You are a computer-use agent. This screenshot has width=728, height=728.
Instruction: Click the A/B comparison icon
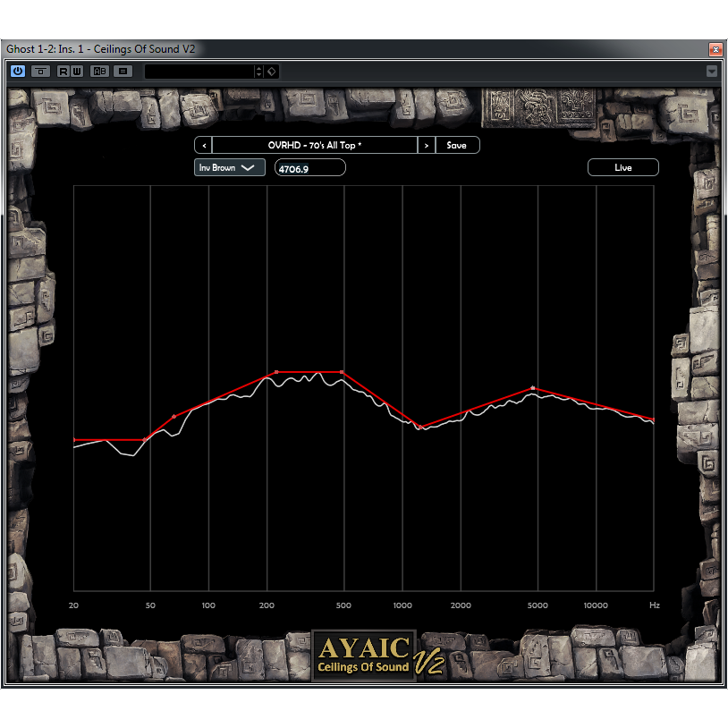[x=100, y=71]
